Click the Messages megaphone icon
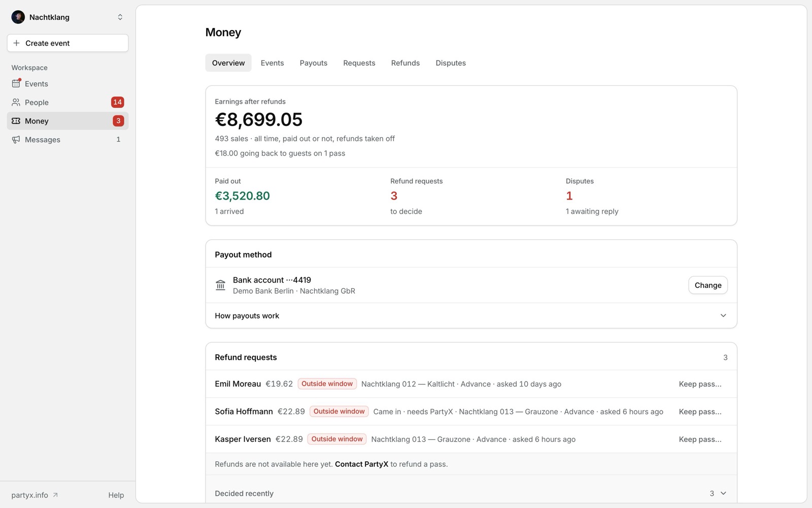The image size is (812, 508). 16,140
